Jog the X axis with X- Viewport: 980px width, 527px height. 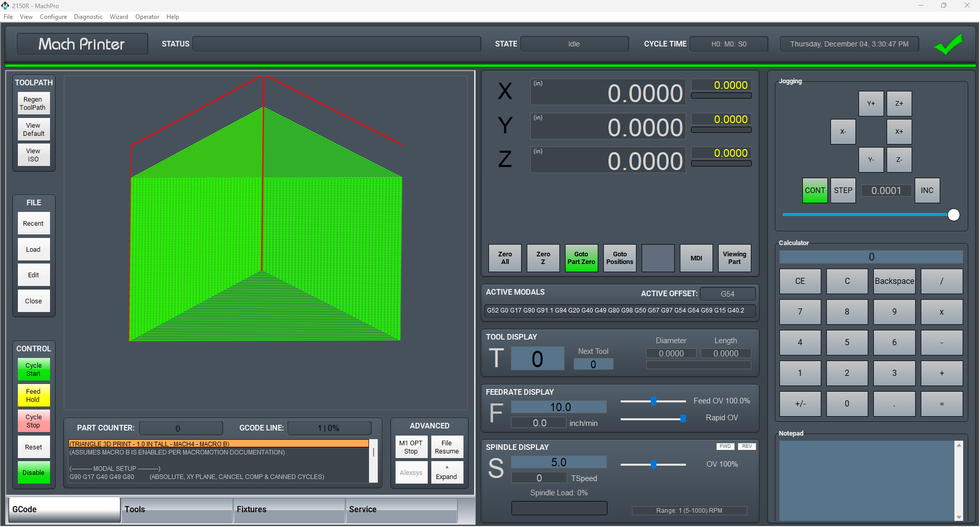[843, 132]
